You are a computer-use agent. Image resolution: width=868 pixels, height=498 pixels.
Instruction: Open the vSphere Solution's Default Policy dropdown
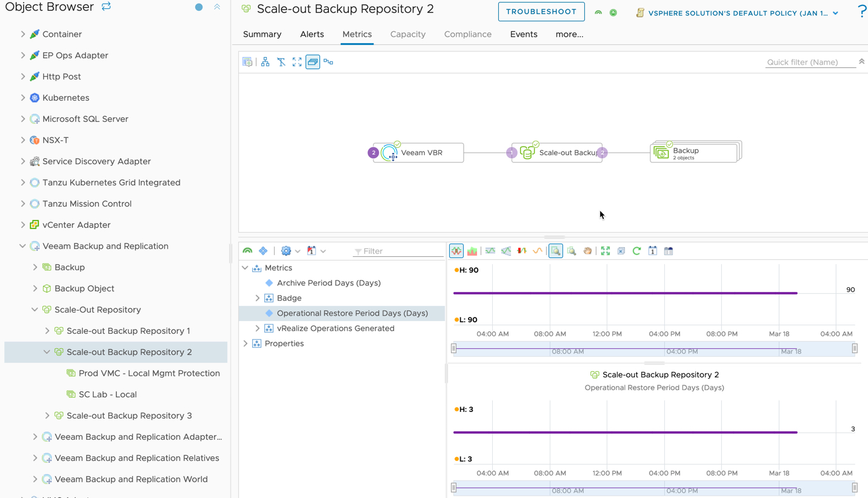click(x=743, y=13)
